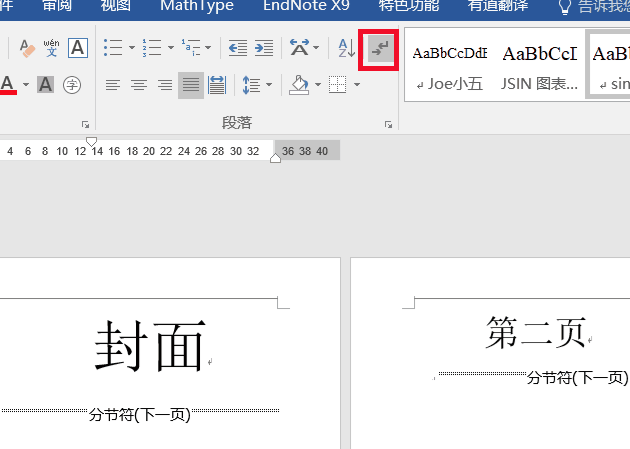Apply the Joe小五 style
The height and width of the screenshot is (449, 630).
click(450, 65)
